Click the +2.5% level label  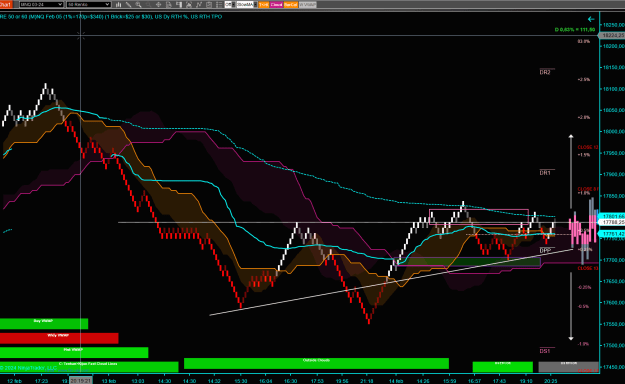pos(584,79)
